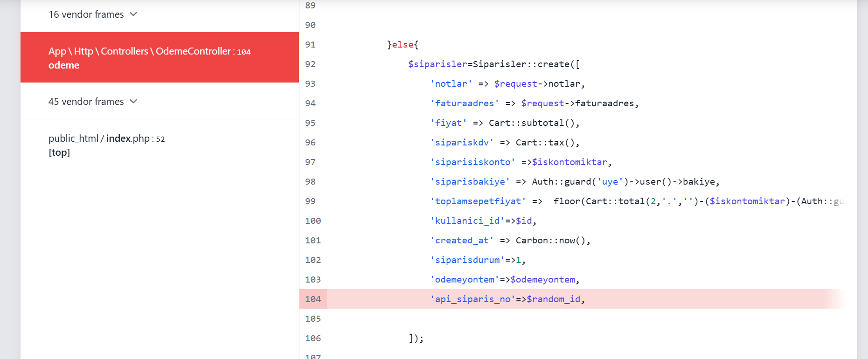Viewport: 868px width, 359px height.
Task: Click the 'notlar' key on line 93
Action: (451, 83)
